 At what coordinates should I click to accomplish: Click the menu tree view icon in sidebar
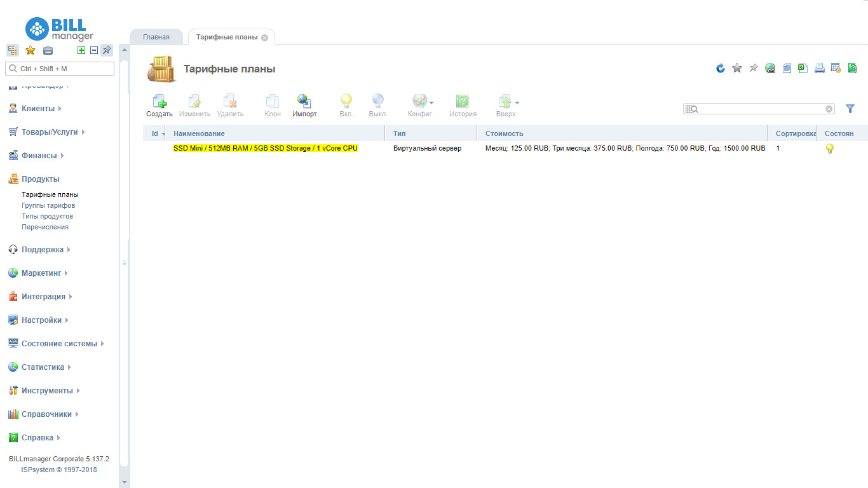(x=13, y=50)
